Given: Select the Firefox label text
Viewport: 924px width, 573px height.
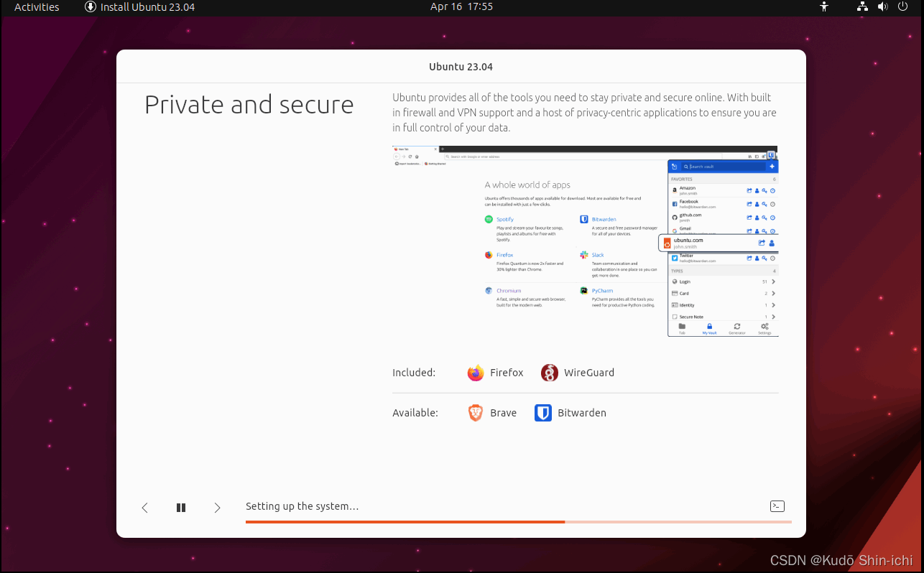Looking at the screenshot, I should (507, 373).
